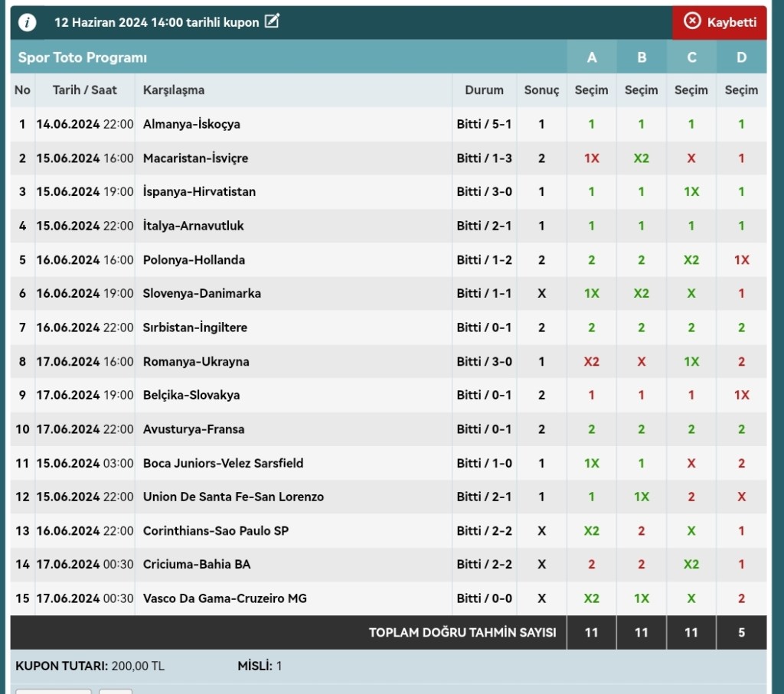The height and width of the screenshot is (694, 784).
Task: Click the Sonuç column header
Action: pos(541,90)
